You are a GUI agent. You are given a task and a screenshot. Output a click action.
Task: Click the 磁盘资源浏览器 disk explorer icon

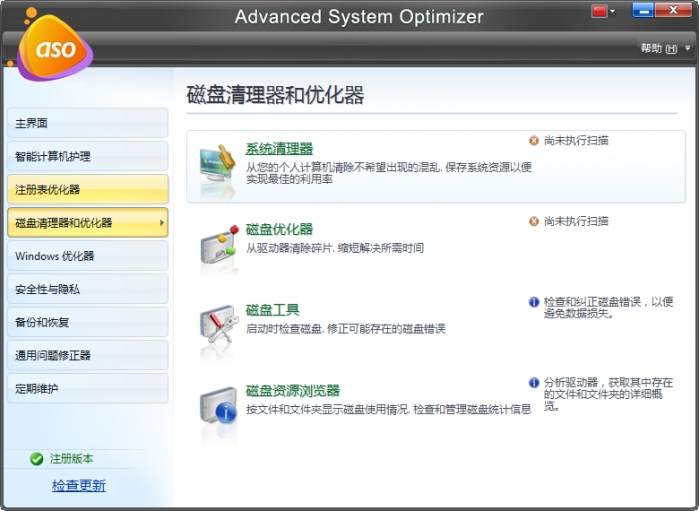(x=218, y=405)
